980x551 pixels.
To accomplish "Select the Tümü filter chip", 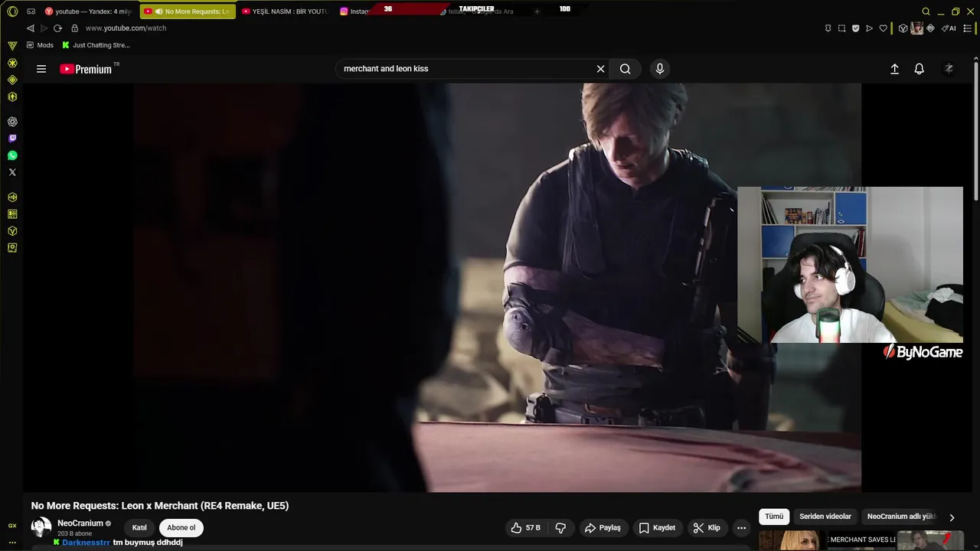I will [774, 517].
